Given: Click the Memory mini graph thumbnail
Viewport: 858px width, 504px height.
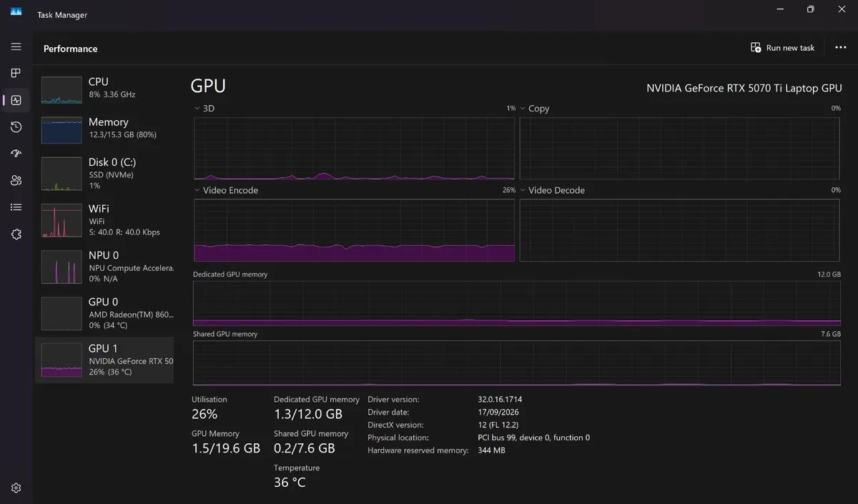Looking at the screenshot, I should click(61, 130).
